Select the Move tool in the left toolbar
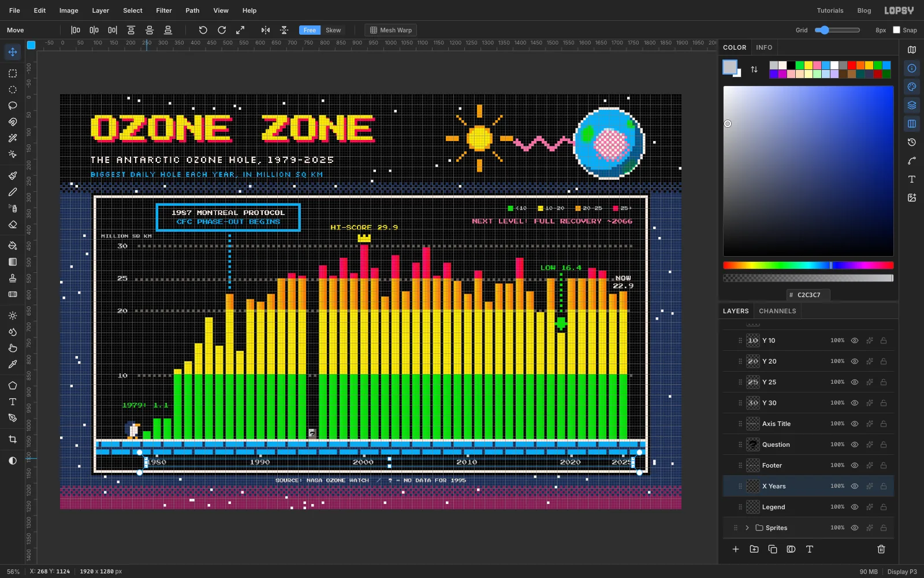Image resolution: width=924 pixels, height=578 pixels. 13,52
